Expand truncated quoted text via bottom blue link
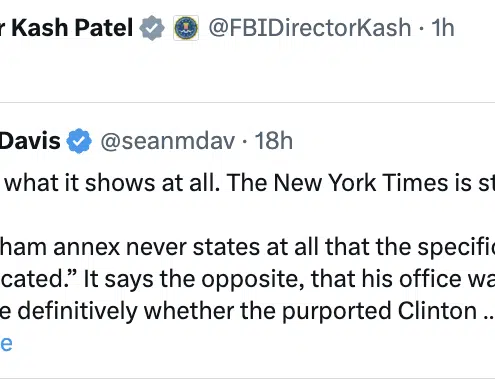Screen dimensions: 495x384 [6, 343]
